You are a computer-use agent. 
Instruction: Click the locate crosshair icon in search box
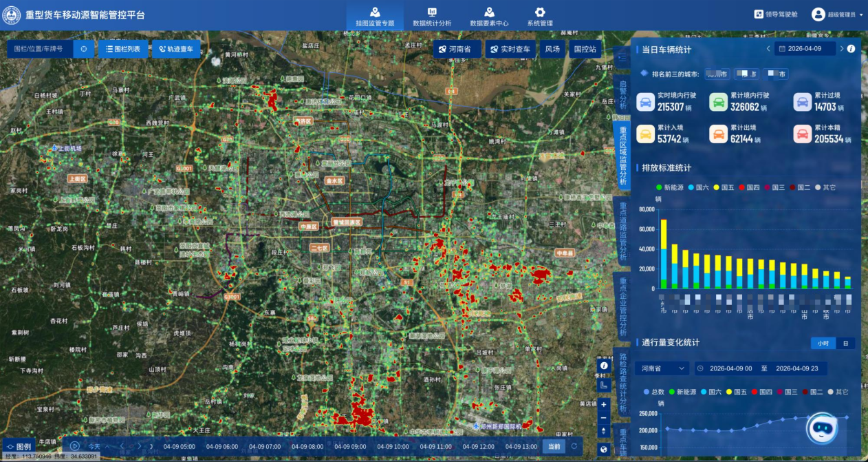[84, 49]
